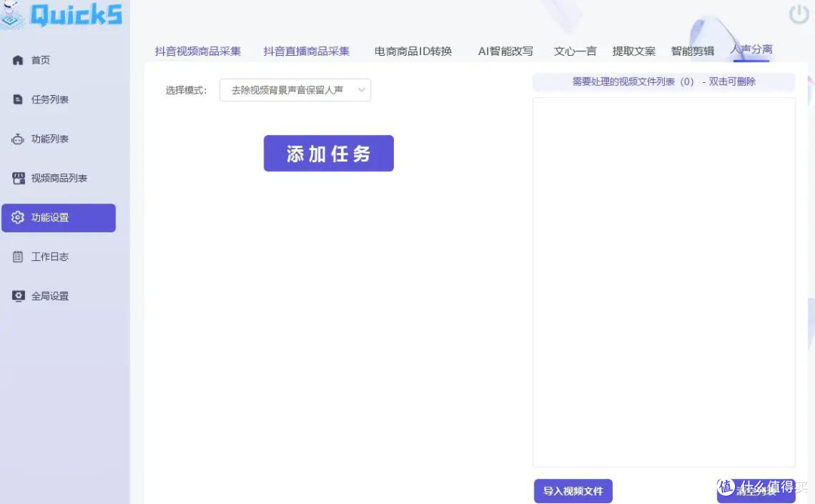Click the gear icon beside 功能设置
Screen dimensions: 815x504
17,217
